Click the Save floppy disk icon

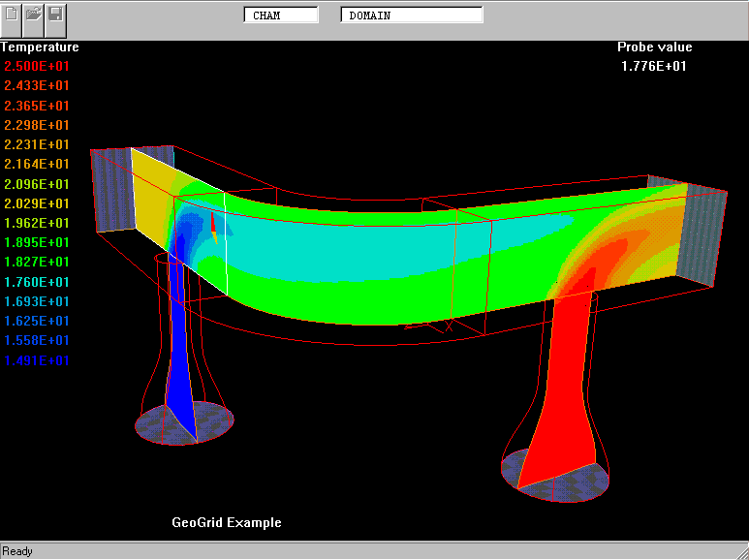point(55,15)
